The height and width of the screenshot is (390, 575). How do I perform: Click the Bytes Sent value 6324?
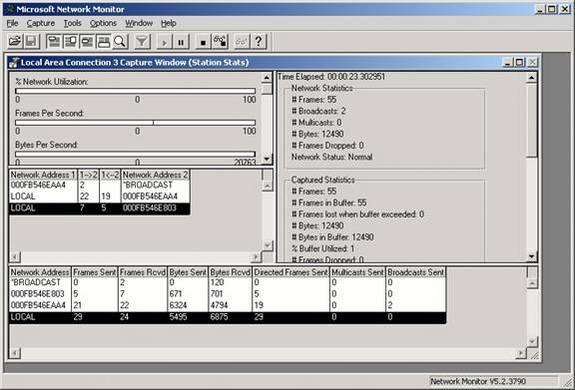178,305
